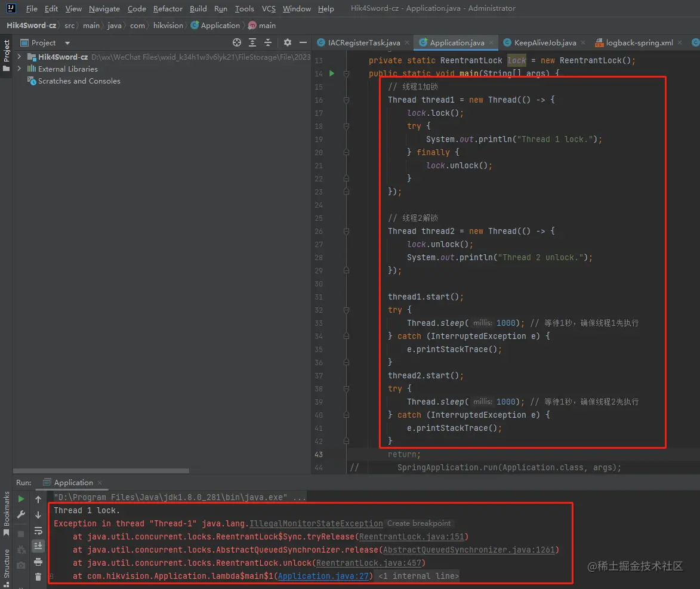Viewport: 700px width, 589px height.
Task: Fold the try block at line 18
Action: click(x=346, y=127)
